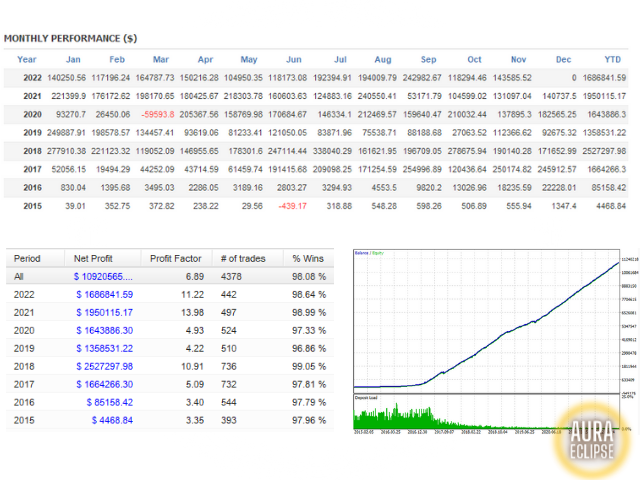Select the Profit Factor column header
Image resolution: width=640 pixels, height=480 pixels.
click(x=177, y=256)
